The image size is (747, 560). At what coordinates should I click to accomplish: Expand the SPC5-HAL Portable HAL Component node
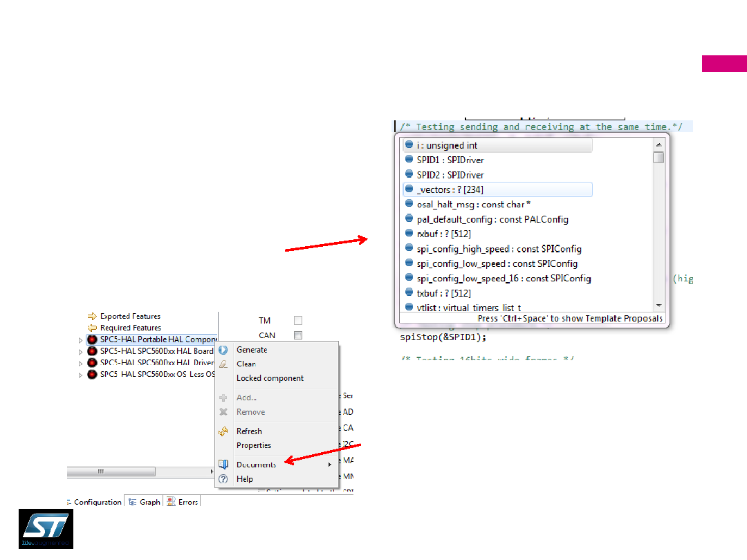(x=80, y=340)
